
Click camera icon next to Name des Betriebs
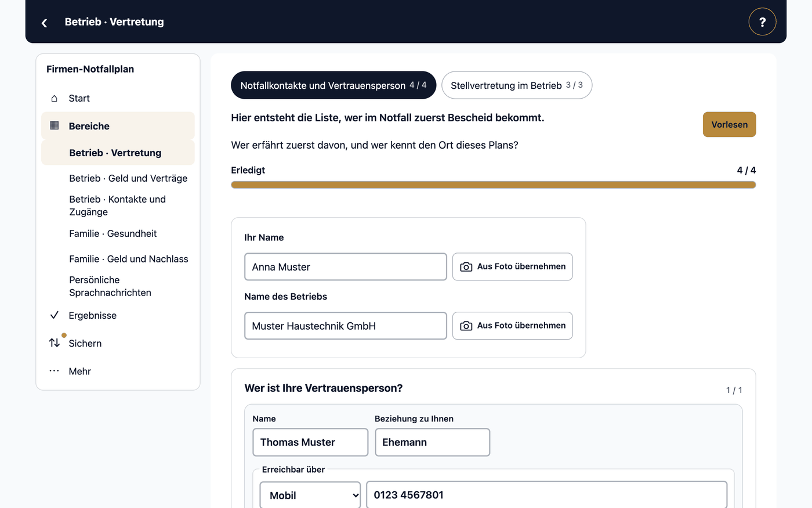466,326
